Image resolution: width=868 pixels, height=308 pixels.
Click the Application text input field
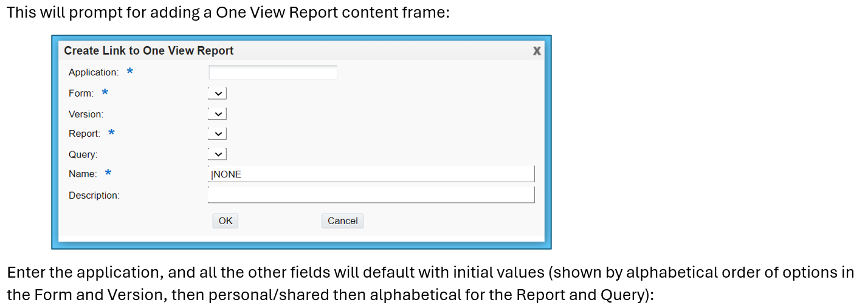pyautogui.click(x=272, y=73)
